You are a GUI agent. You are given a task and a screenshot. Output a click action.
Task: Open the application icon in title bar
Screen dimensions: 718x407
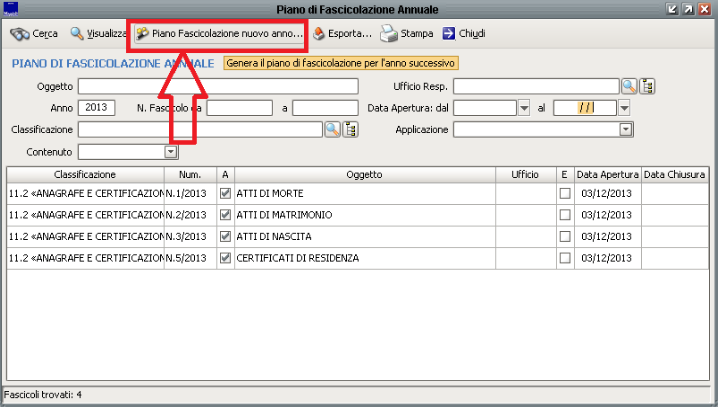[10, 9]
